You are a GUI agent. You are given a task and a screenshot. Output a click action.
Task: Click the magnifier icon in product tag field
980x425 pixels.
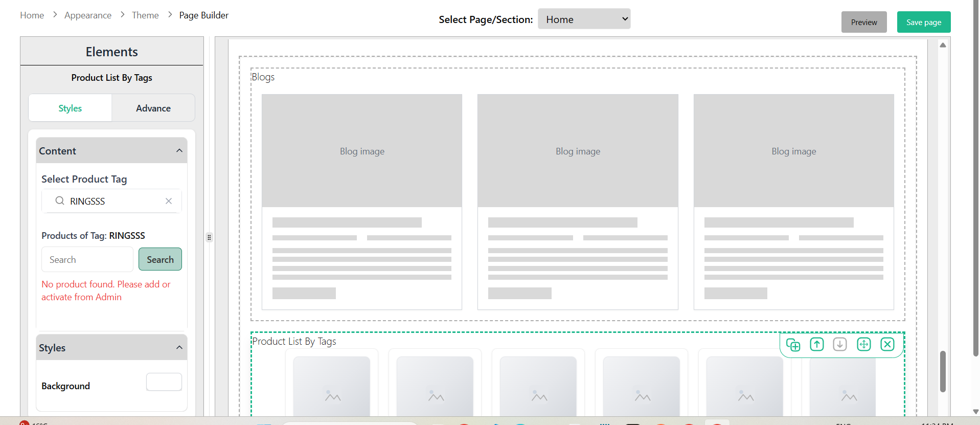coord(60,200)
